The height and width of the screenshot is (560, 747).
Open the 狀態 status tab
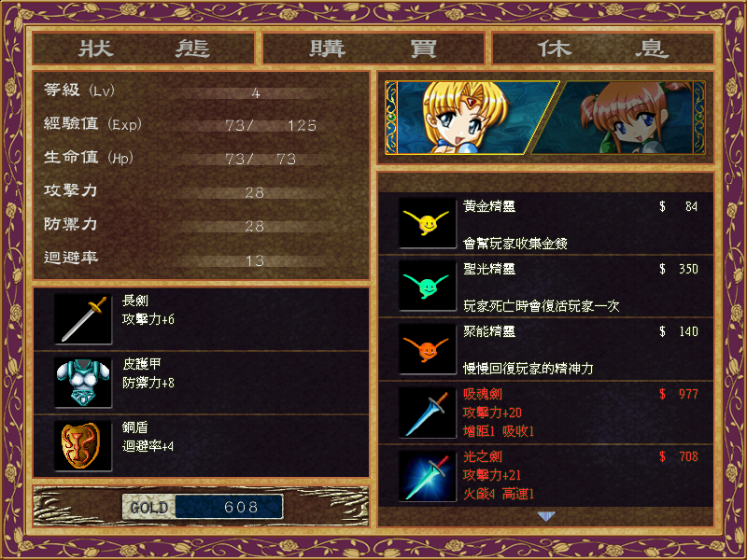point(144,49)
